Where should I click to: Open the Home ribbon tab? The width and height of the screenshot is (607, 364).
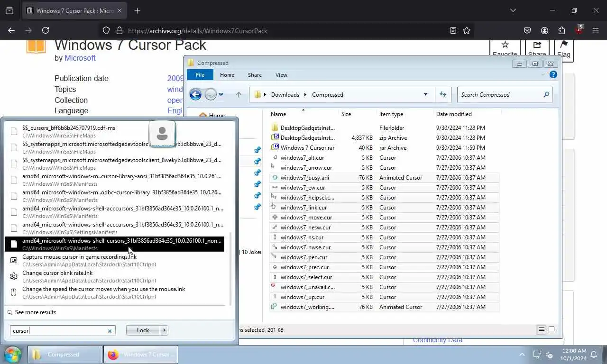[x=227, y=75]
